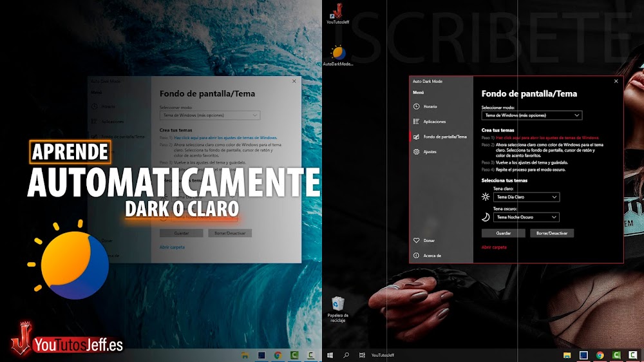The width and height of the screenshot is (644, 362).
Task: Click the wallpaper icon beside Fondo de pantalla/Tema, dark window
Action: (x=416, y=137)
